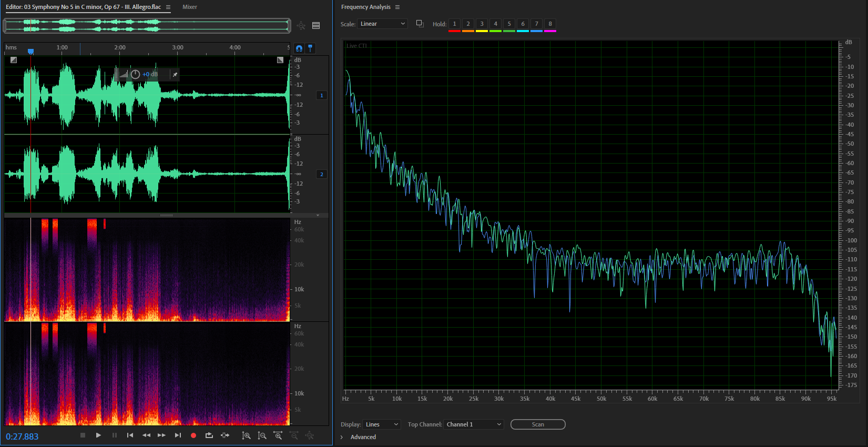Click the navigator right edge handle
This screenshot has height=447, width=868.
[289, 25]
